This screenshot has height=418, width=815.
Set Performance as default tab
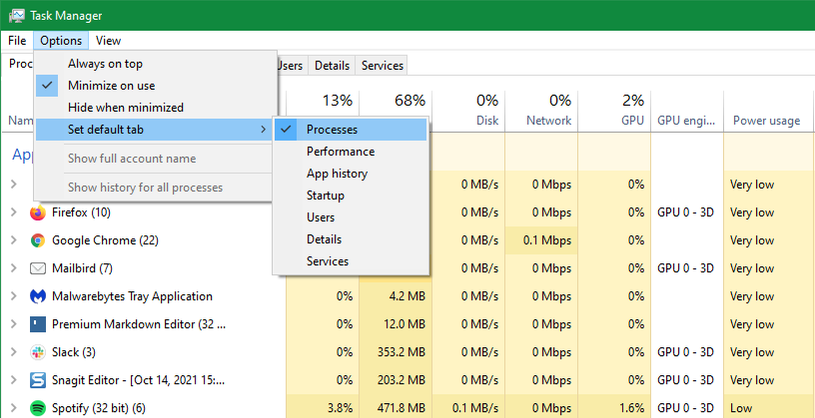coord(340,152)
